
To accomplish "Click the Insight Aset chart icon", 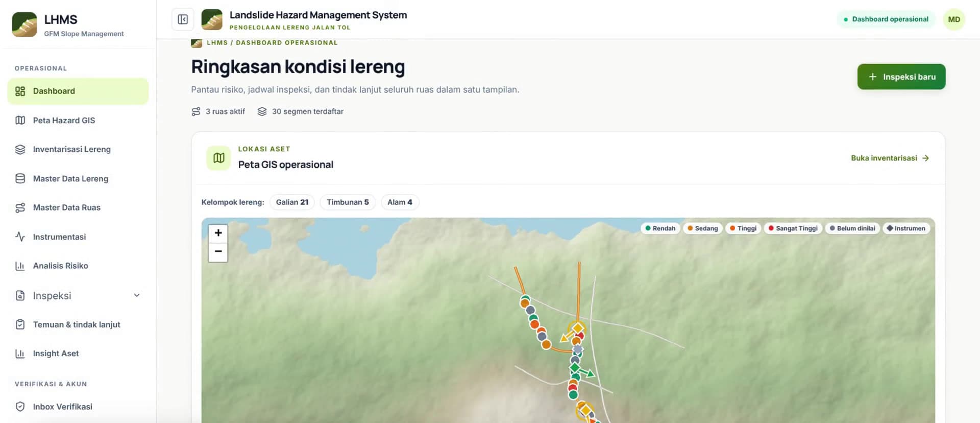I will [x=20, y=354].
